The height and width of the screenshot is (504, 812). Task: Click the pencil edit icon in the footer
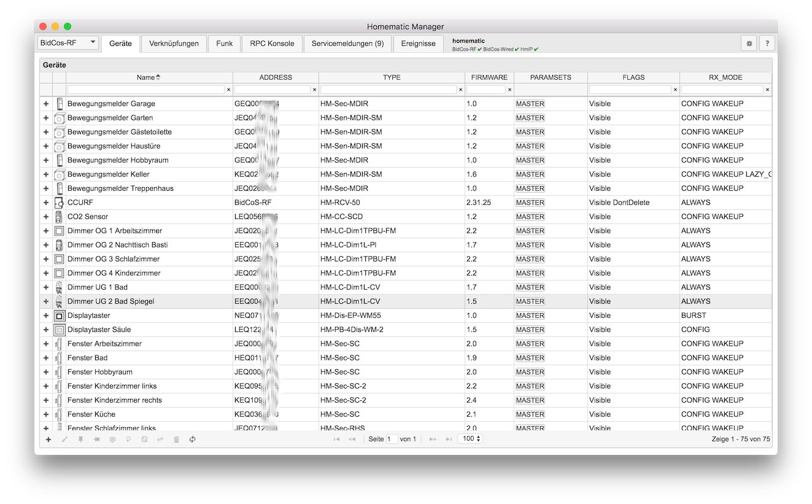(x=64, y=439)
